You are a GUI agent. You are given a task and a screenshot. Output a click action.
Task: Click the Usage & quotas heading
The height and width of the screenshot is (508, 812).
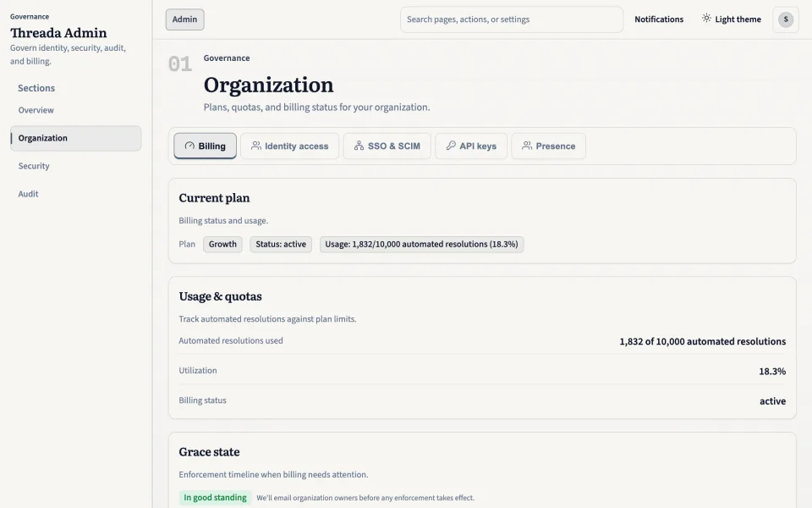pyautogui.click(x=220, y=296)
